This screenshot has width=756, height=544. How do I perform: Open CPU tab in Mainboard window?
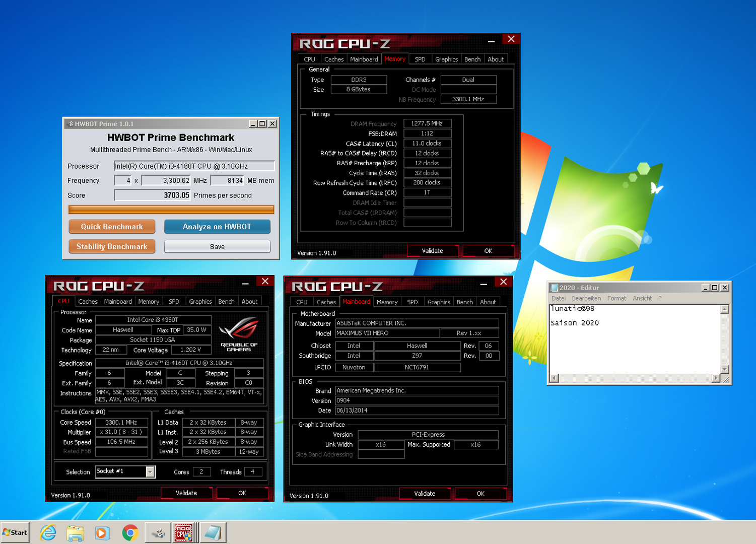pyautogui.click(x=302, y=302)
